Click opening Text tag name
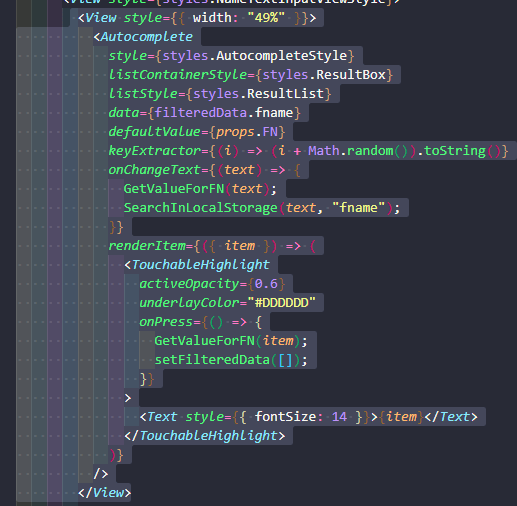The image size is (517, 506). (x=162, y=417)
